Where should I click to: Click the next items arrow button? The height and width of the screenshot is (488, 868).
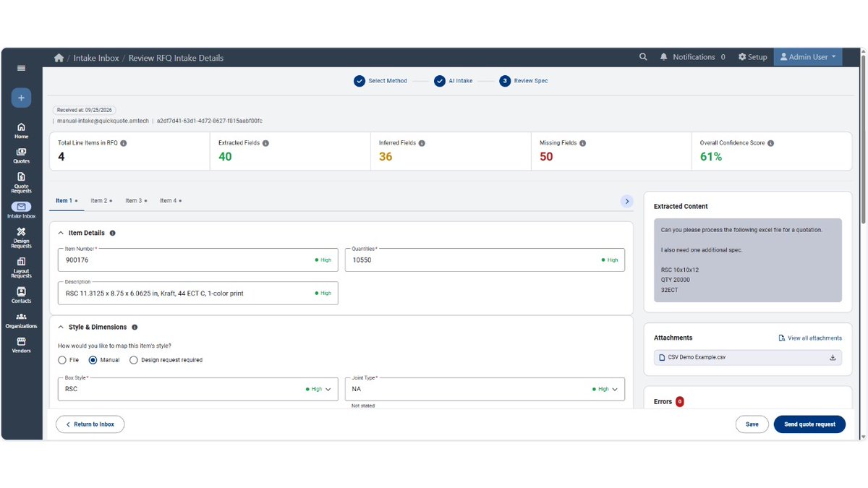(x=627, y=201)
